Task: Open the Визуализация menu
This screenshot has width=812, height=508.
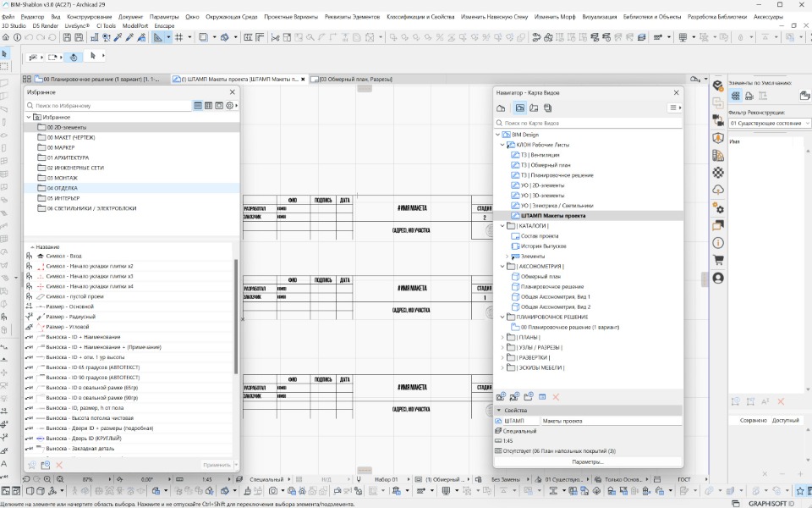Action: click(x=599, y=17)
